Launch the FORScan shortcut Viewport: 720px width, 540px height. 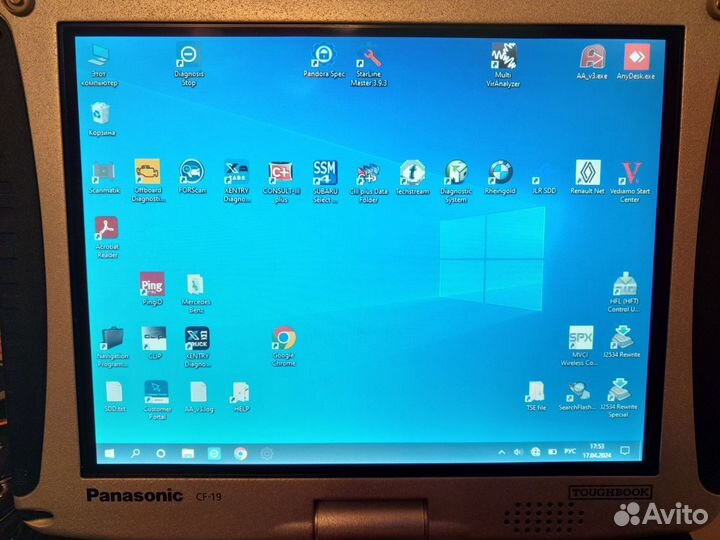click(192, 176)
